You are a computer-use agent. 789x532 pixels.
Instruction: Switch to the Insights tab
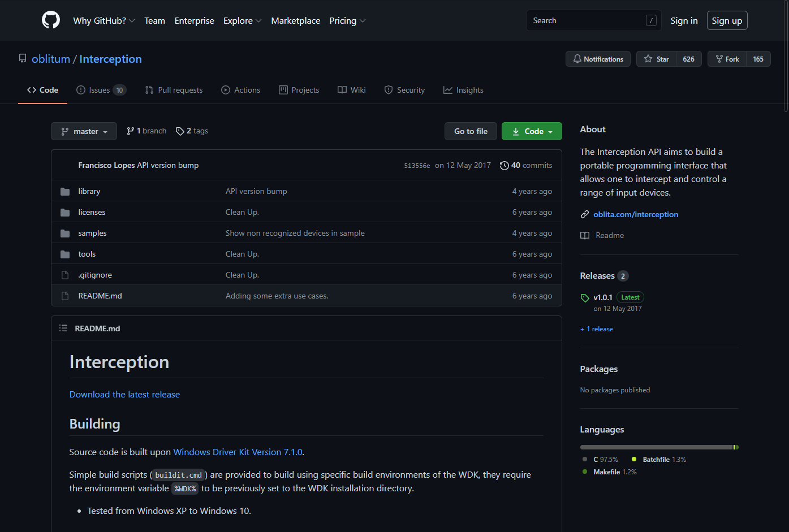(463, 90)
